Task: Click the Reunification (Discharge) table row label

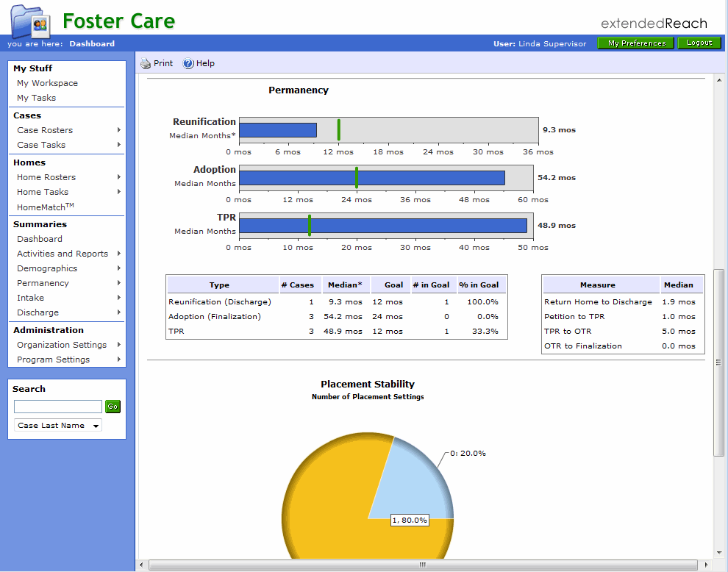Action: pos(220,301)
